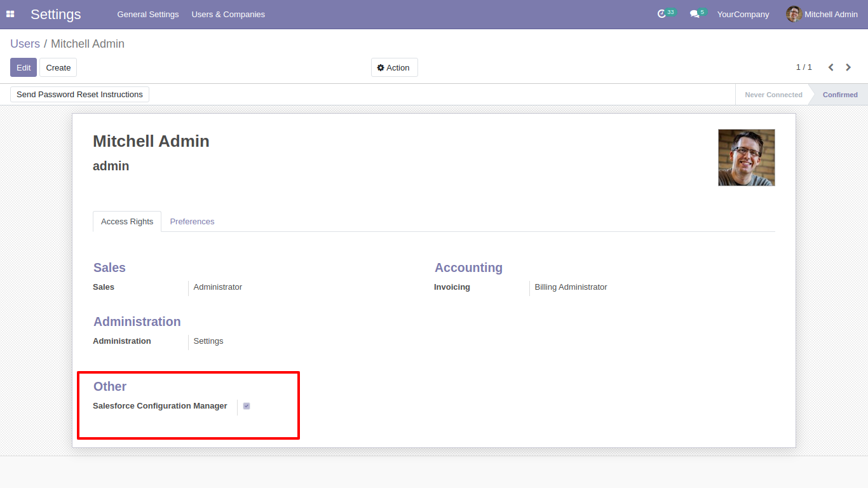Click the Mitchell Admin name heading
The width and height of the screenshot is (868, 488).
click(x=151, y=141)
